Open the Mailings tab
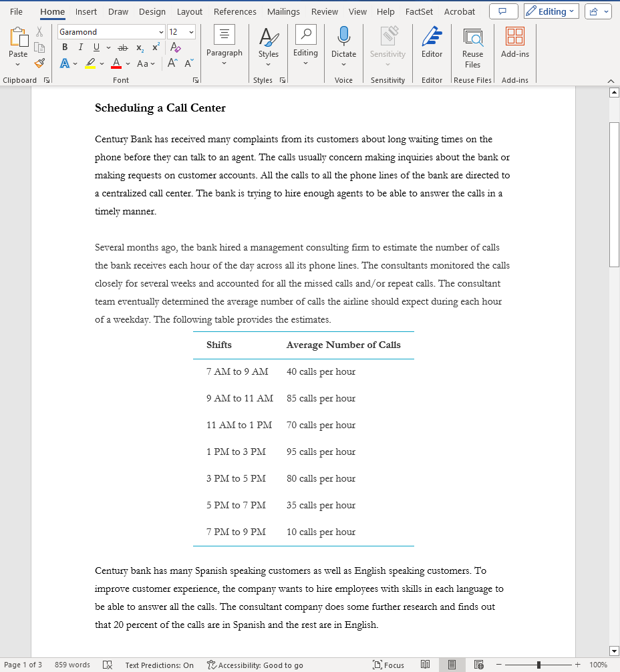 pyautogui.click(x=283, y=11)
